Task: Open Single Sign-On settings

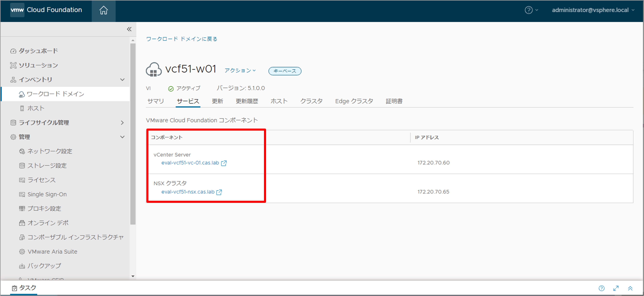Action: [47, 194]
